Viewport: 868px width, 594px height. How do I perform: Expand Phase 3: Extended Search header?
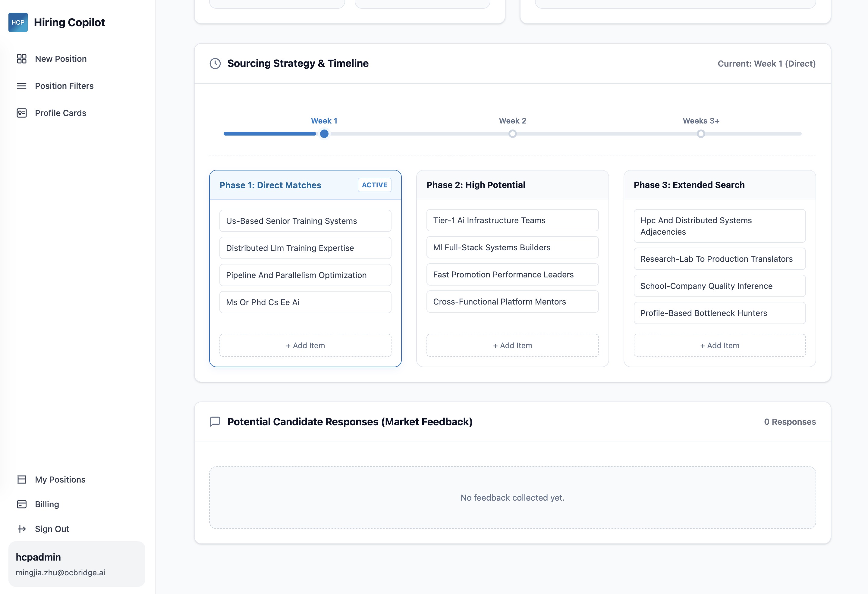pyautogui.click(x=689, y=184)
